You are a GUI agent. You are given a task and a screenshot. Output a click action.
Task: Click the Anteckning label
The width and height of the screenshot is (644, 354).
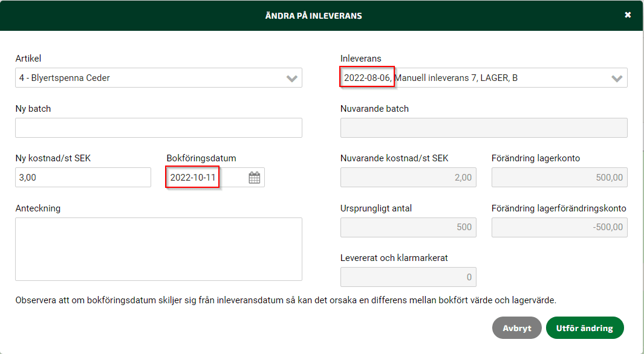click(x=37, y=208)
